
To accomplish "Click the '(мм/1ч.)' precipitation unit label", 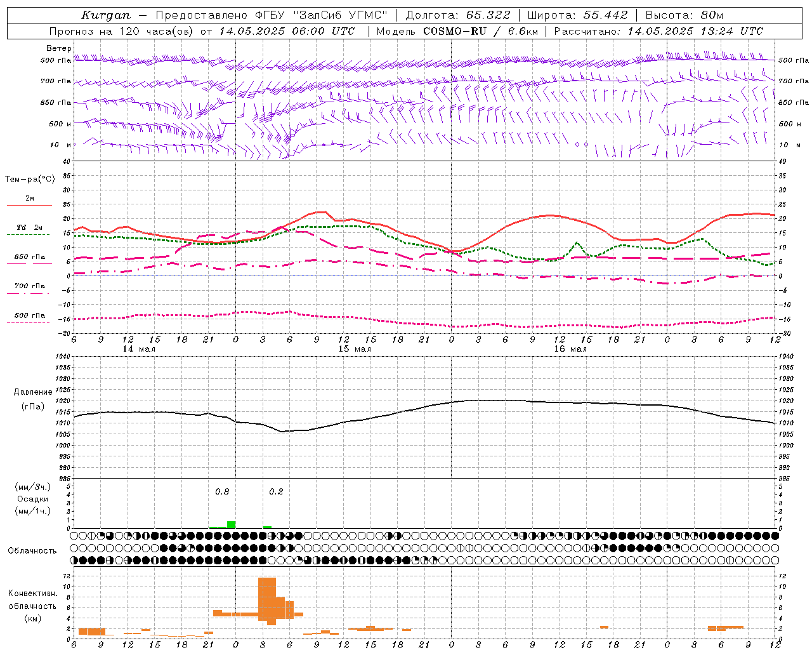I will [x=33, y=511].
